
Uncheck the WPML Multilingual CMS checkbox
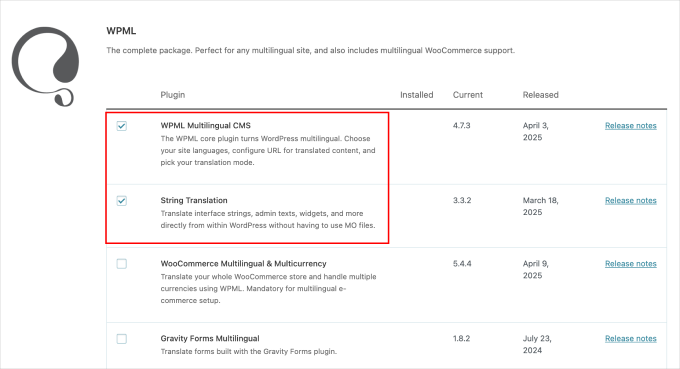tap(121, 126)
